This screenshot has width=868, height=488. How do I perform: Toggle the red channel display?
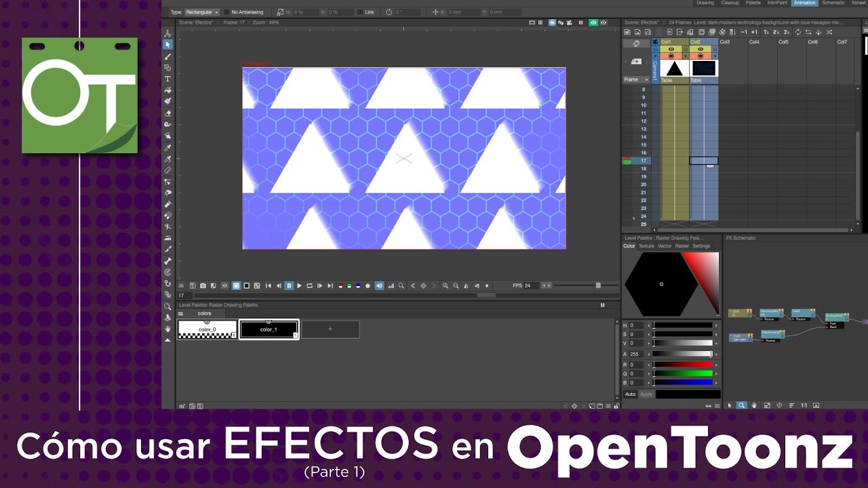pyautogui.click(x=340, y=286)
